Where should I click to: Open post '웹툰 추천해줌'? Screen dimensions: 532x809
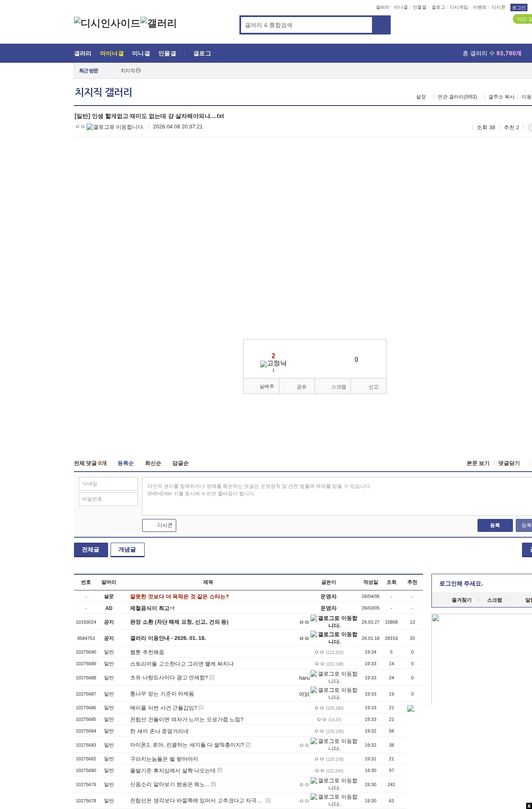pyautogui.click(x=147, y=652)
